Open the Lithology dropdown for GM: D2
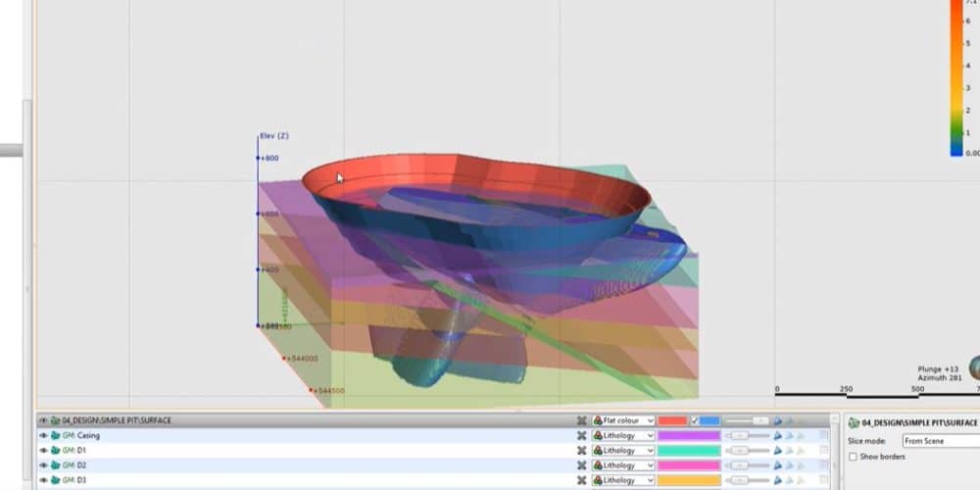 (623, 465)
